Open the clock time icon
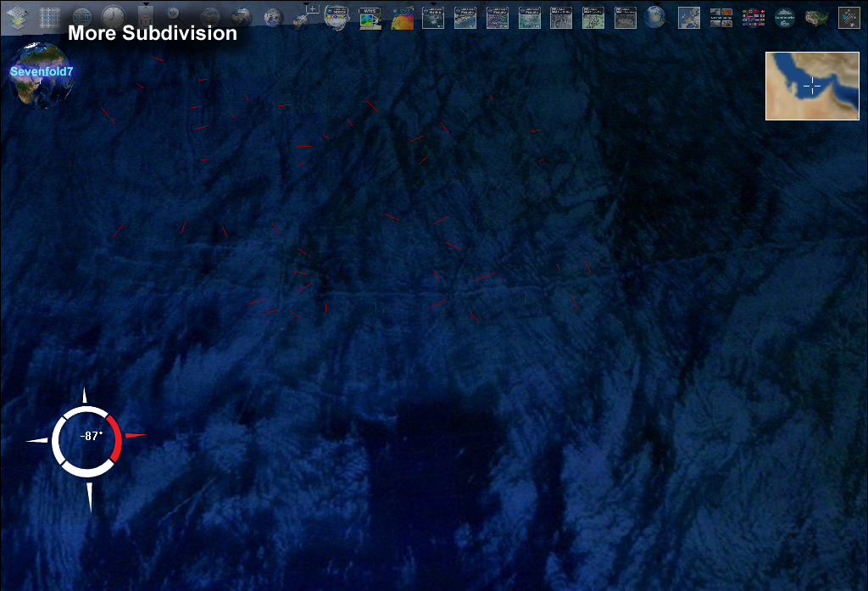The width and height of the screenshot is (868, 591). (x=114, y=18)
